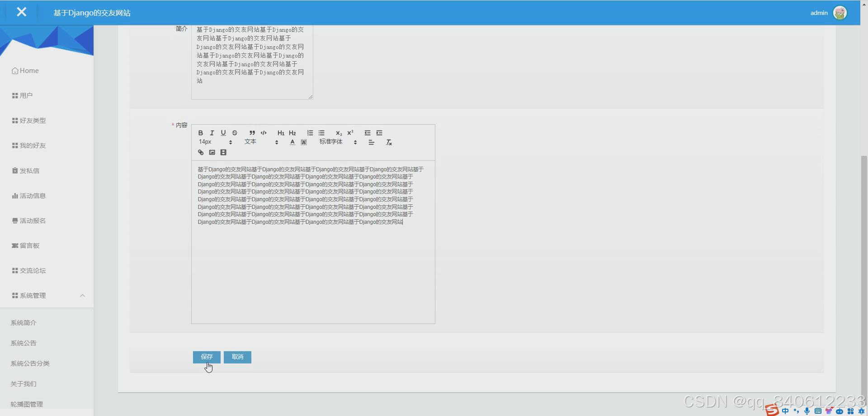
Task: Insert a hyperlink in the content editor
Action: [x=200, y=152]
